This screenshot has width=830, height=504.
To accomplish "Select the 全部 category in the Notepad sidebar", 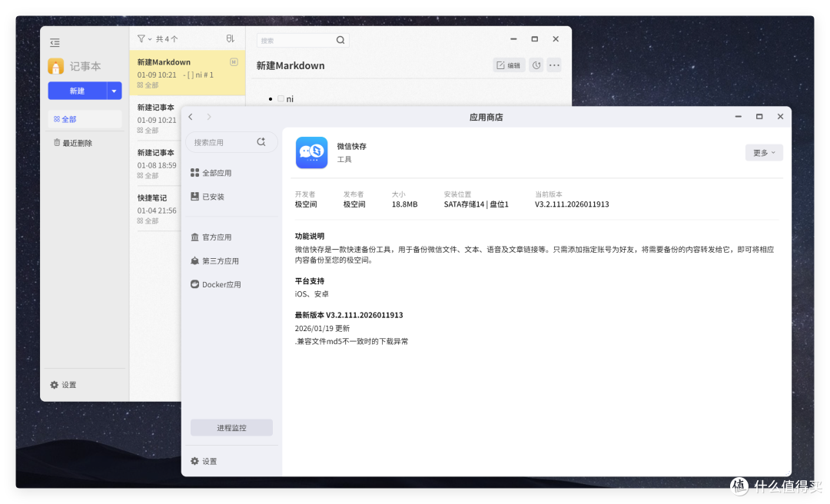I will tap(85, 119).
